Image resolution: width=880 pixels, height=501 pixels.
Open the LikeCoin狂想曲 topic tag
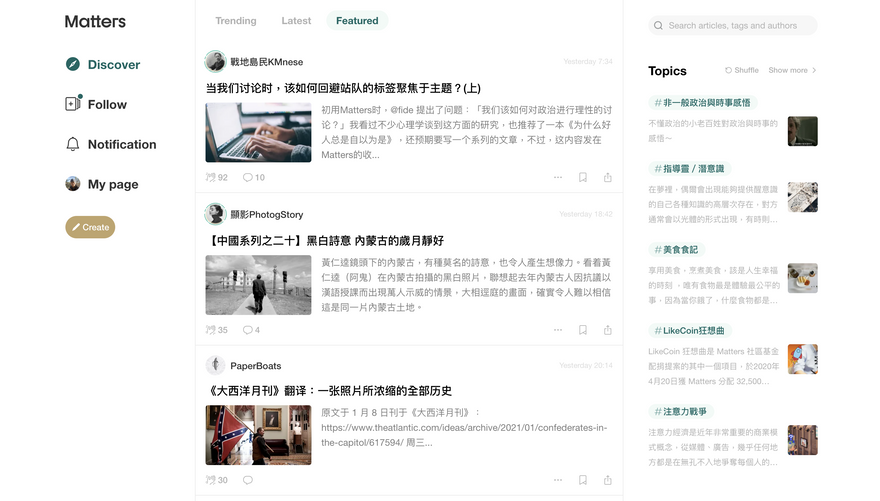click(x=690, y=331)
